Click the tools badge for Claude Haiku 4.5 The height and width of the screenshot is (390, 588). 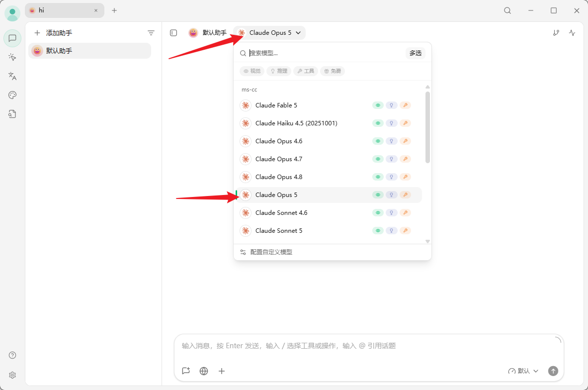[406, 123]
